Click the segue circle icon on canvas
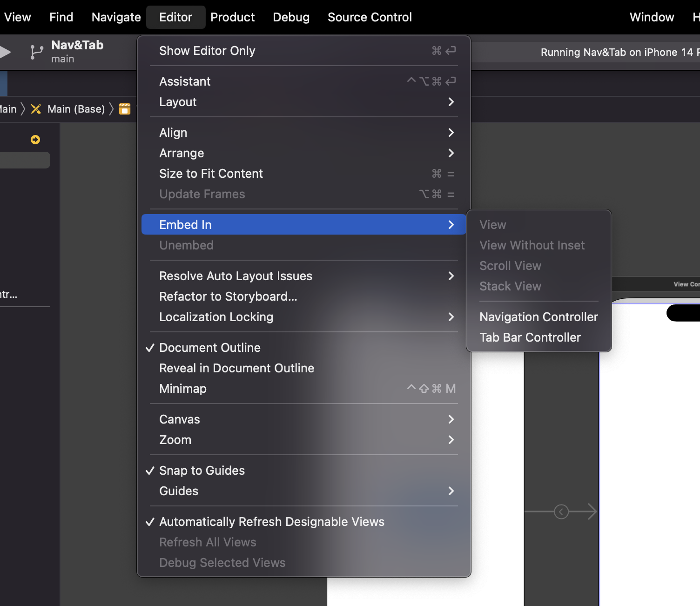Screen dimensions: 700x606 coord(561,512)
